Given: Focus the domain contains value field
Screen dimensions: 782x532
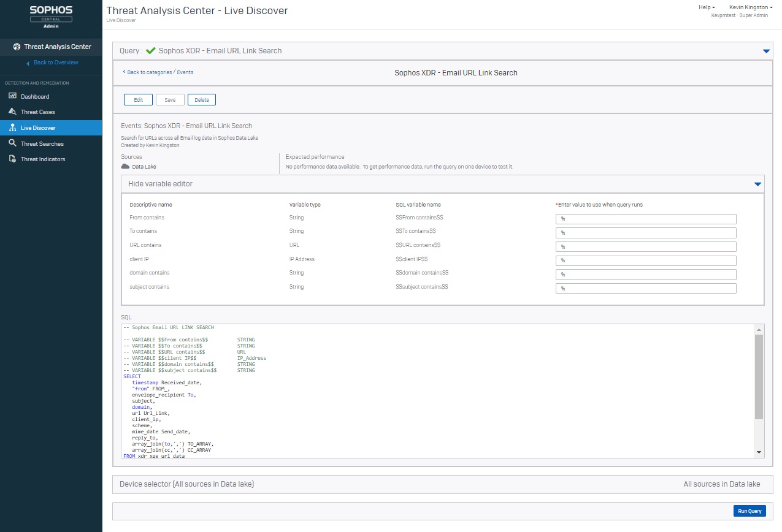Looking at the screenshot, I should [x=646, y=274].
